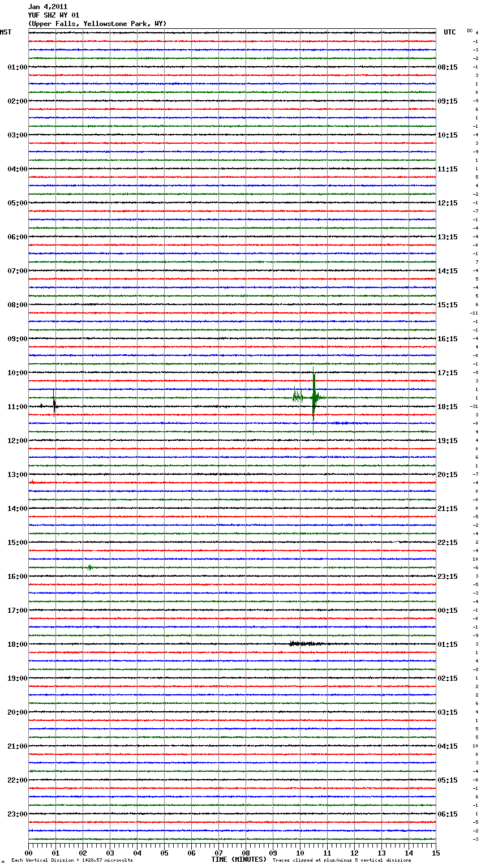Click the 17:15 UTC time label
The height and width of the screenshot is (868, 481).
click(448, 373)
